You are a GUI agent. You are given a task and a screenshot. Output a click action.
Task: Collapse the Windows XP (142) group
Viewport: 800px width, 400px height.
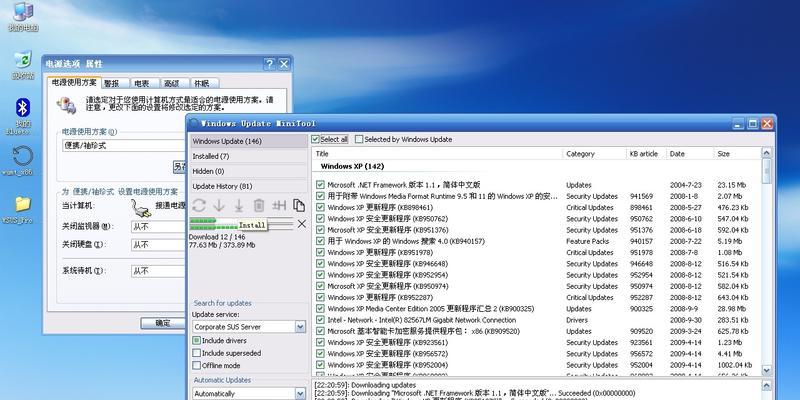click(352, 166)
